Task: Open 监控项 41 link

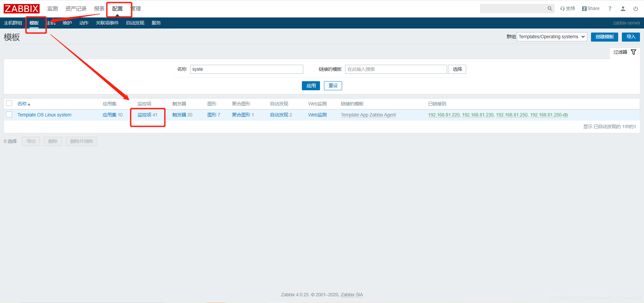Action: click(x=147, y=115)
